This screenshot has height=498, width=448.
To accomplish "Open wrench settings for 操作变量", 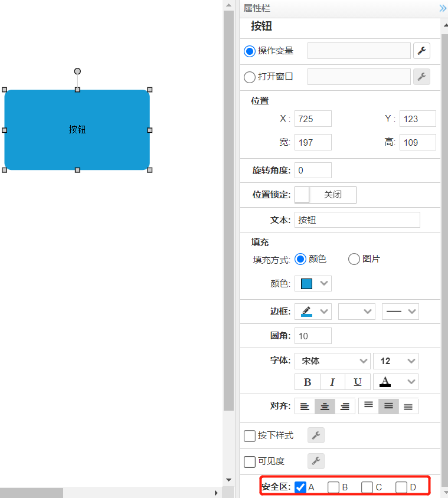I will point(421,51).
